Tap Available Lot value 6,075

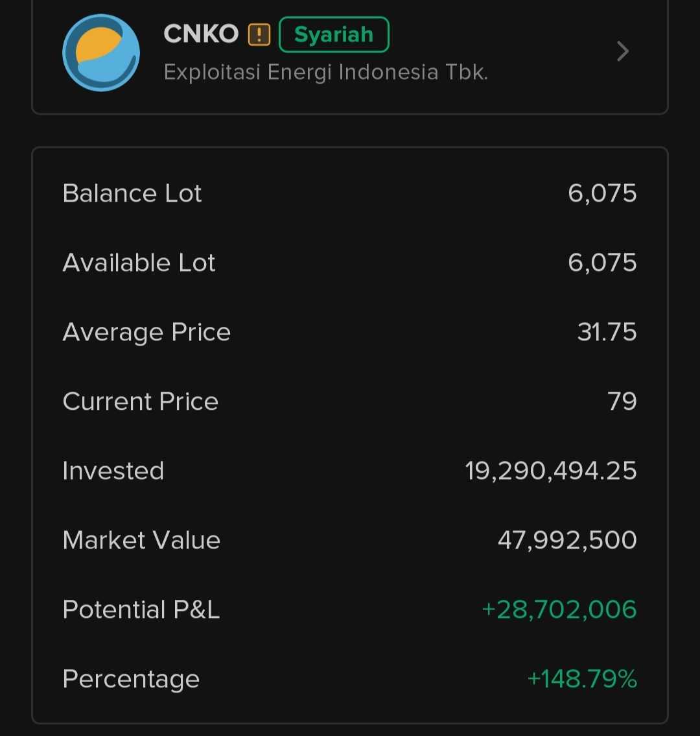click(602, 263)
